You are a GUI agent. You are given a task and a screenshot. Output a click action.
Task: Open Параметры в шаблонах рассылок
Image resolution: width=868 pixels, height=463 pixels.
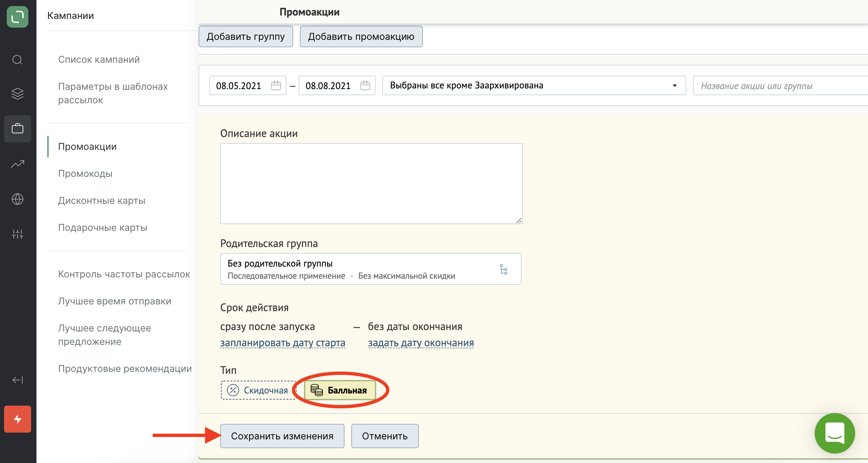(113, 93)
